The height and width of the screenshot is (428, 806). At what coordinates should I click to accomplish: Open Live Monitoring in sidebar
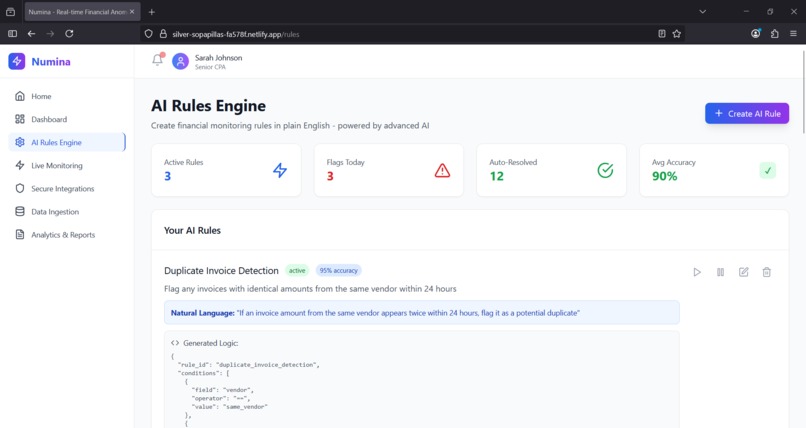(x=67, y=165)
